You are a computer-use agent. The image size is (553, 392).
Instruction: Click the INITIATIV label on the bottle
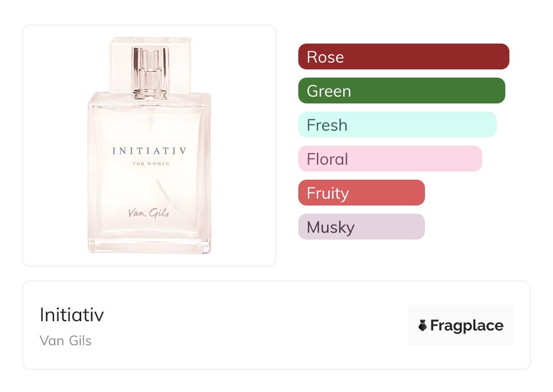(x=149, y=151)
